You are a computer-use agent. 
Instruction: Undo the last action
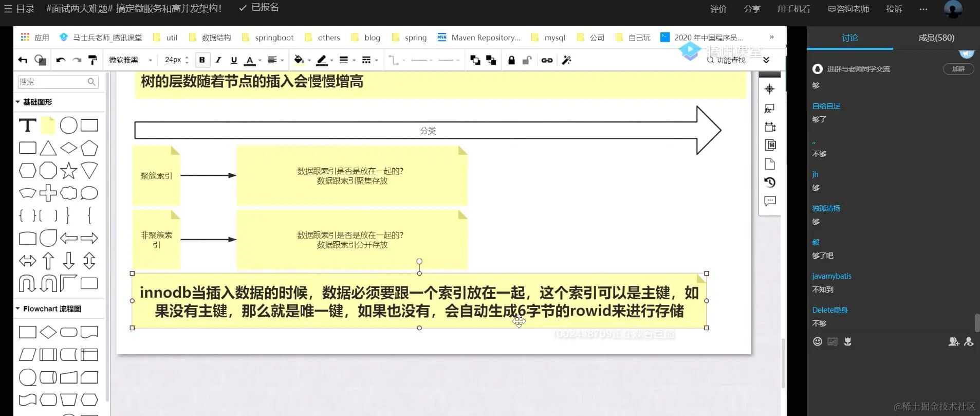pos(61,60)
